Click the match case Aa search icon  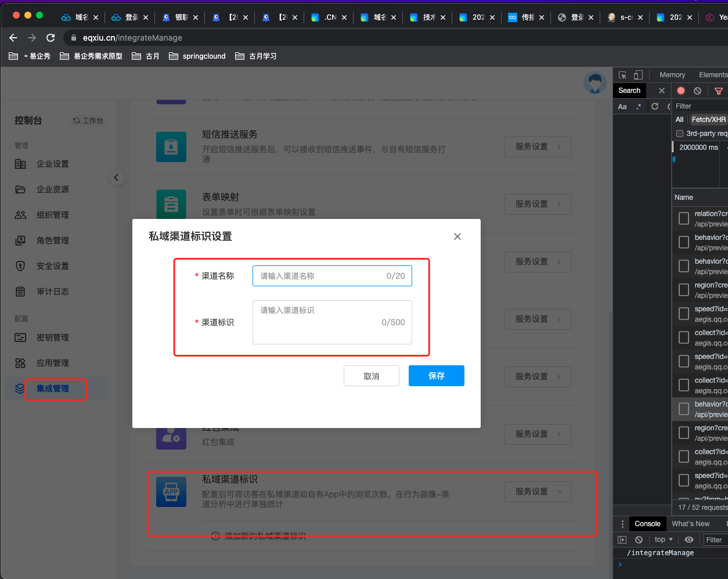622,106
